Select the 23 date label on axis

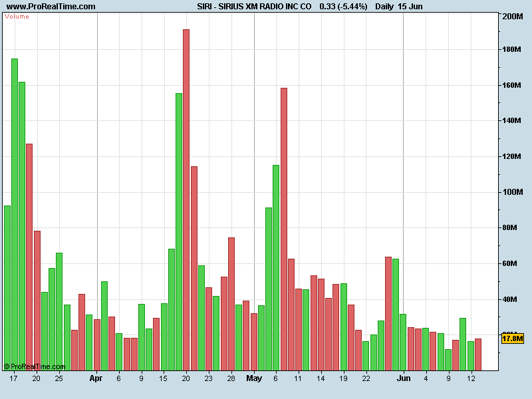(x=208, y=378)
